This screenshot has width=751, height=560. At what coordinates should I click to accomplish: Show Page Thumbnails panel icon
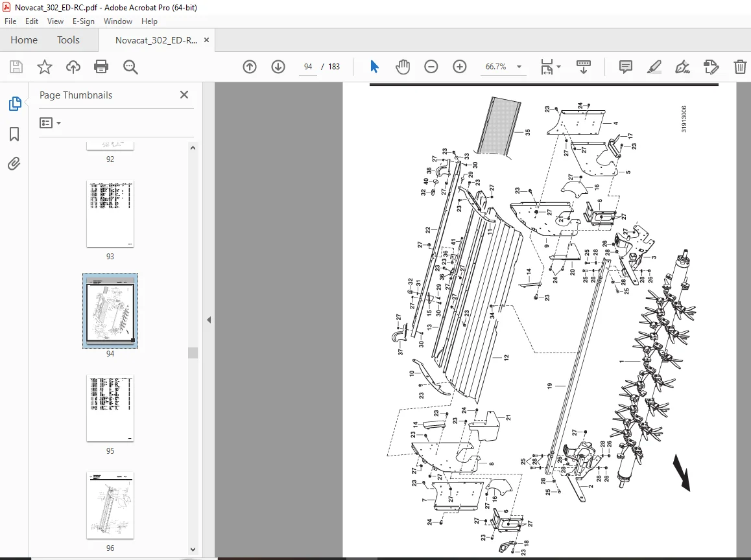pos(15,104)
